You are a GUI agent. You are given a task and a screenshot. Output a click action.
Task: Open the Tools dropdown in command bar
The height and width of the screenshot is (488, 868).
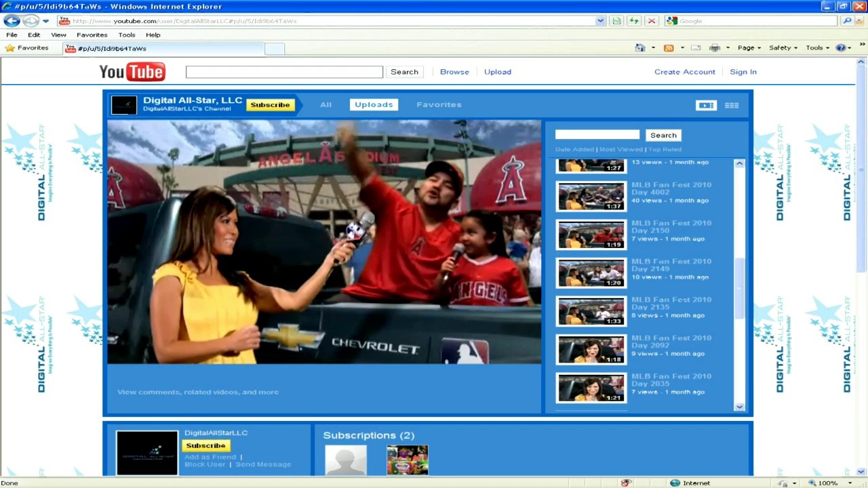(817, 48)
